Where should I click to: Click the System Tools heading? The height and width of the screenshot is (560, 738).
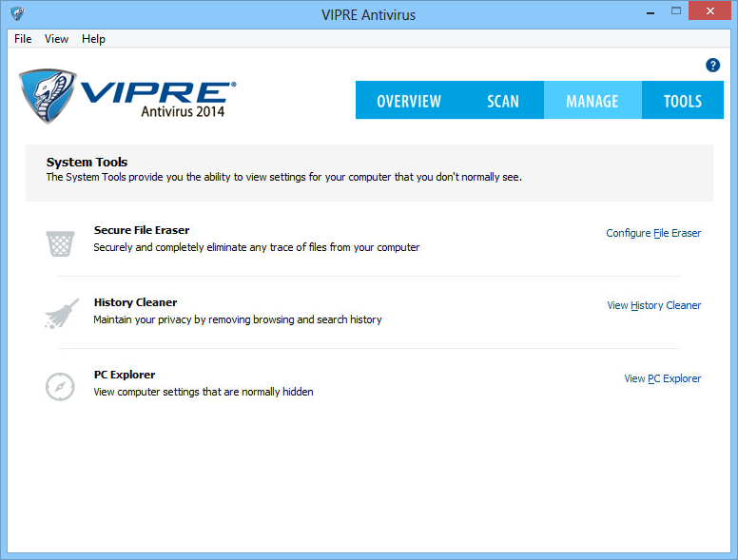[x=87, y=162]
